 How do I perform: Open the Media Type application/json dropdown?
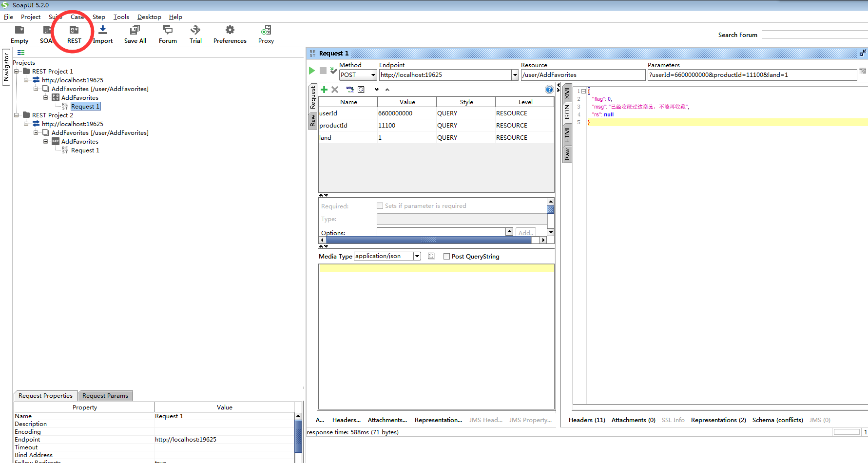(x=417, y=256)
